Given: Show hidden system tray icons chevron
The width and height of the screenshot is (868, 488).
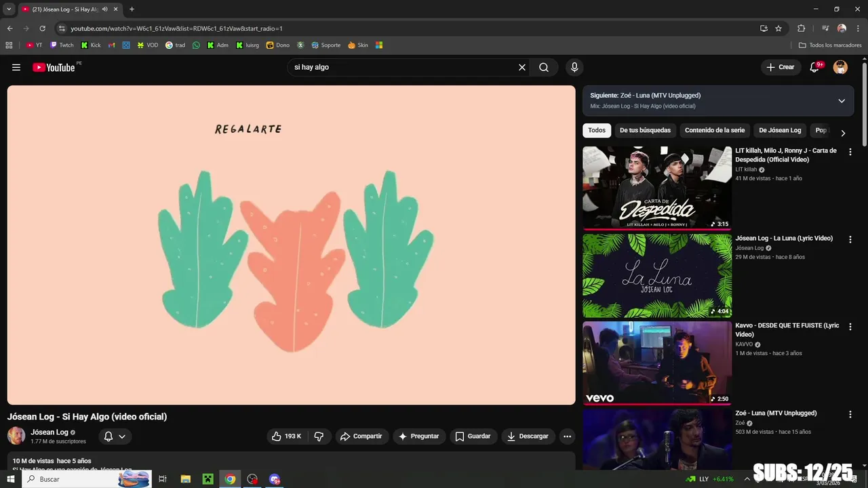Looking at the screenshot, I should tap(747, 479).
